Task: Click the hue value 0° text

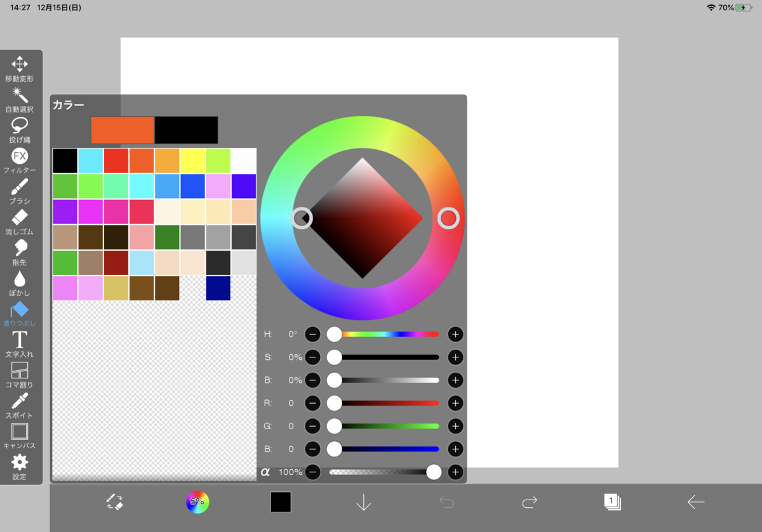Action: pyautogui.click(x=293, y=334)
